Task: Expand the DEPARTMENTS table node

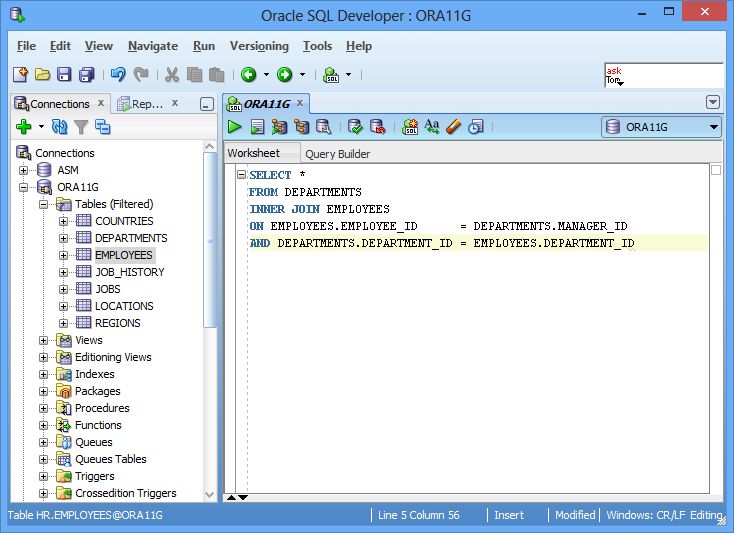Action: pyautogui.click(x=64, y=238)
